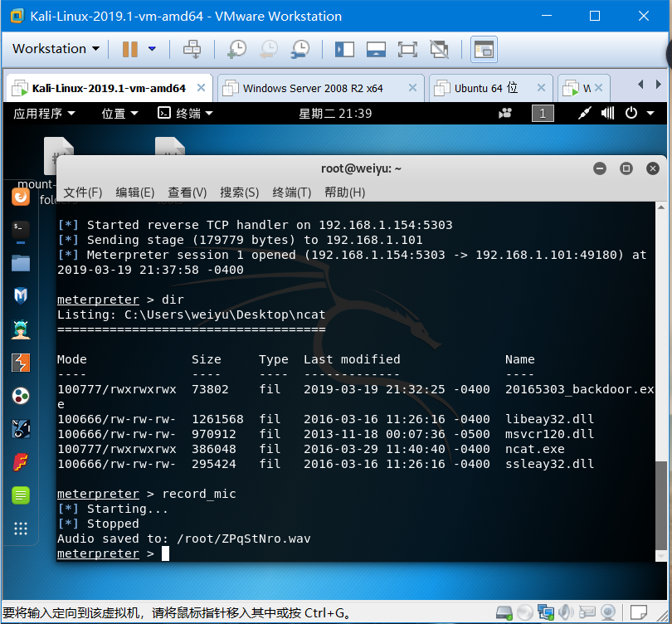Click the screen recorder camera icon
The height and width of the screenshot is (624, 672).
pos(505,114)
